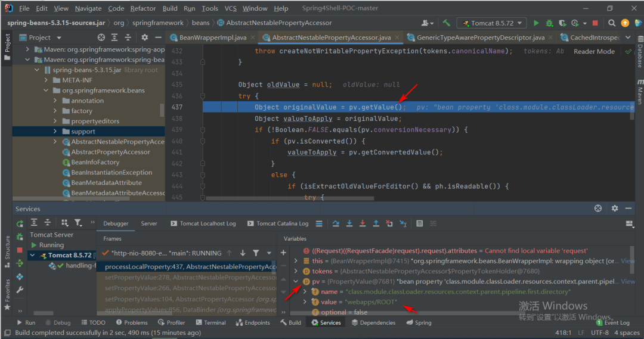644x339 pixels.
Task: Click the rerun icon in Services sidebar
Action: (x=20, y=223)
